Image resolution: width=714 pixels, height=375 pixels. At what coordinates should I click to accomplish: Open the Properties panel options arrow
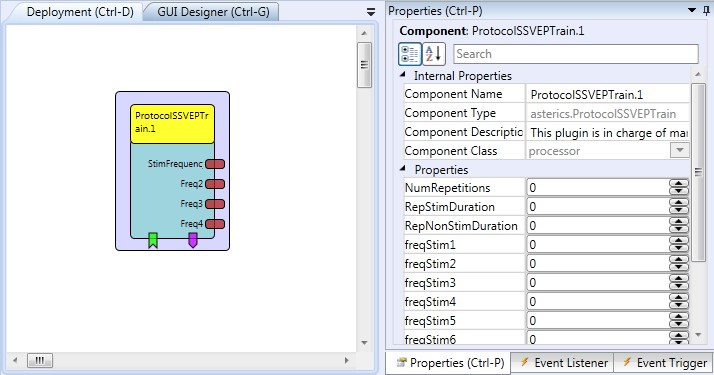coord(692,10)
